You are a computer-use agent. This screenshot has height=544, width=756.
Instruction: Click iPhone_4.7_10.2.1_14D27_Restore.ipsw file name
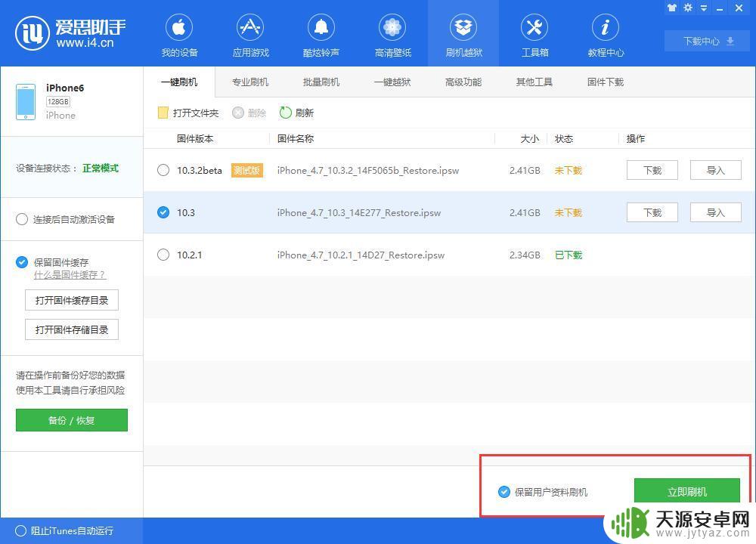(361, 255)
